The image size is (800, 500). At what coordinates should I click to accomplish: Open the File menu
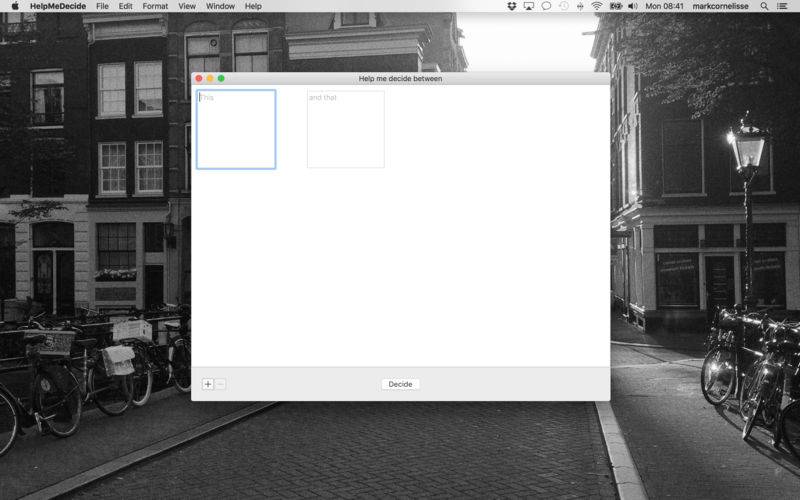click(x=103, y=6)
